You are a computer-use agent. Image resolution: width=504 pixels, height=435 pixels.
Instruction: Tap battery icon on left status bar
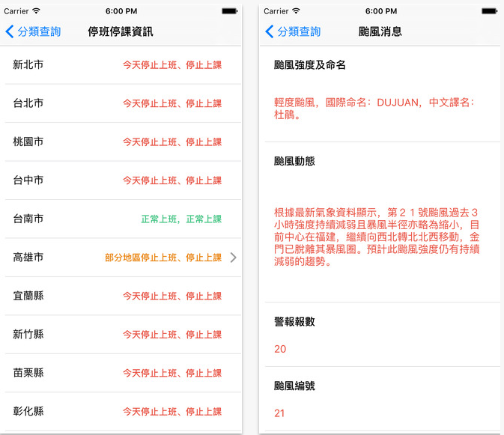point(231,11)
